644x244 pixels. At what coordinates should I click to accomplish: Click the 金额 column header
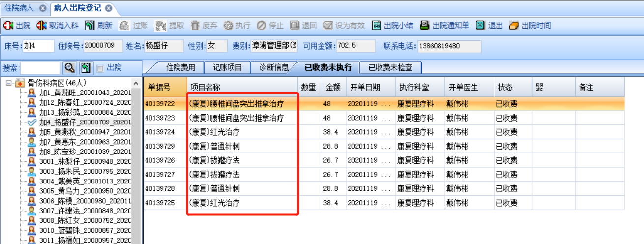334,87
